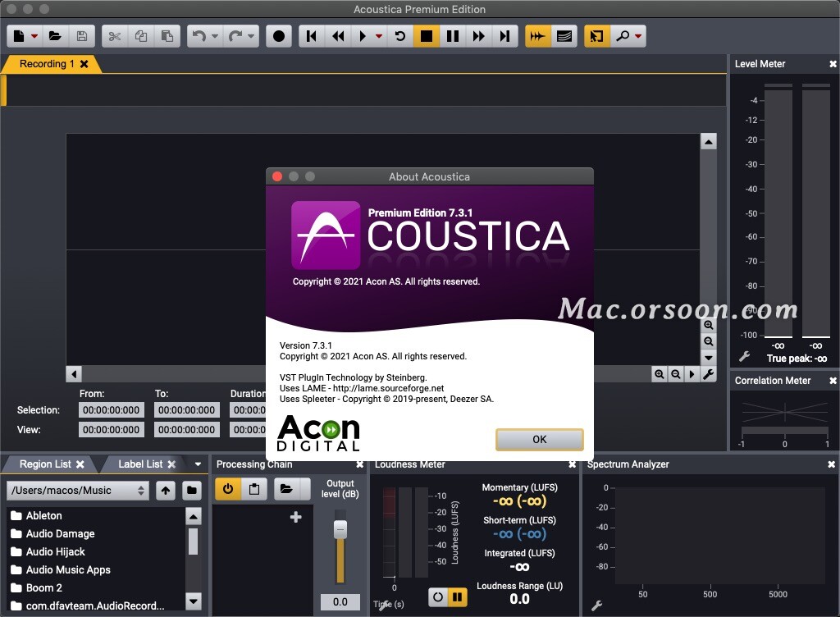
Task: Click the Open file folder icon
Action: 55,36
